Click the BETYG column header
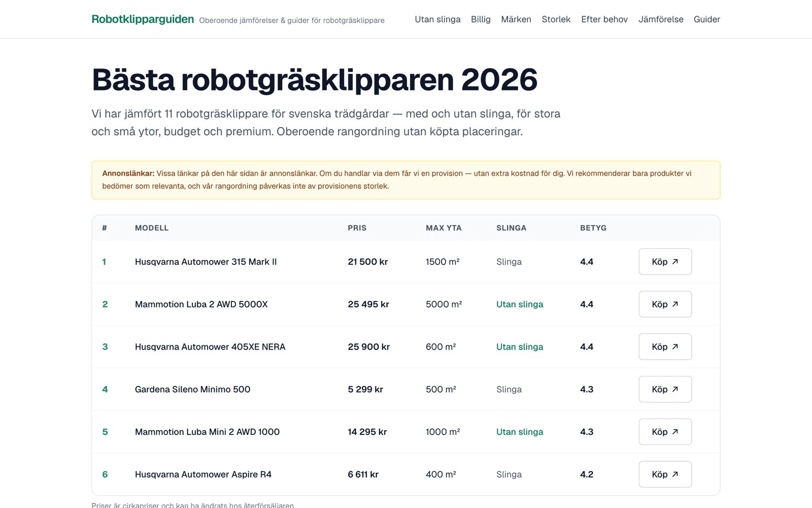The width and height of the screenshot is (812, 508). 593,228
